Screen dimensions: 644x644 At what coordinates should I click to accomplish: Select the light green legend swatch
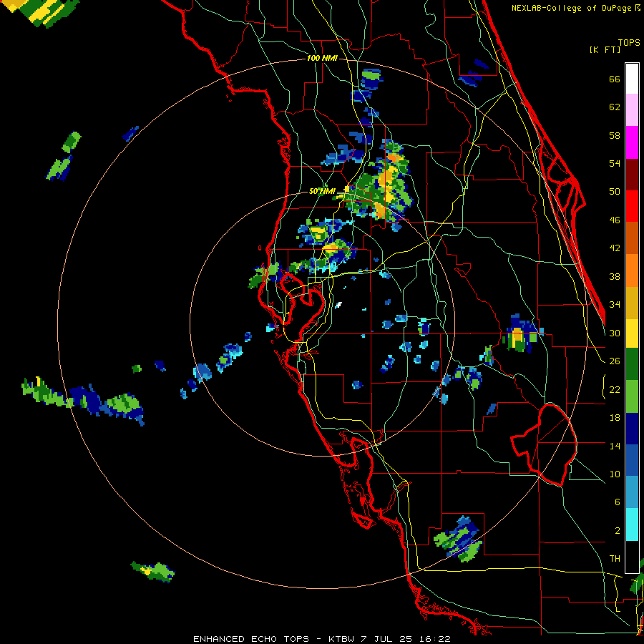(x=632, y=396)
